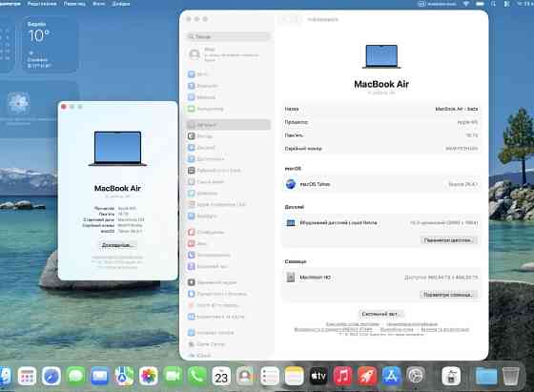Open Wi-Fi status in the menu bar
534x392 pixels.
point(466,4)
